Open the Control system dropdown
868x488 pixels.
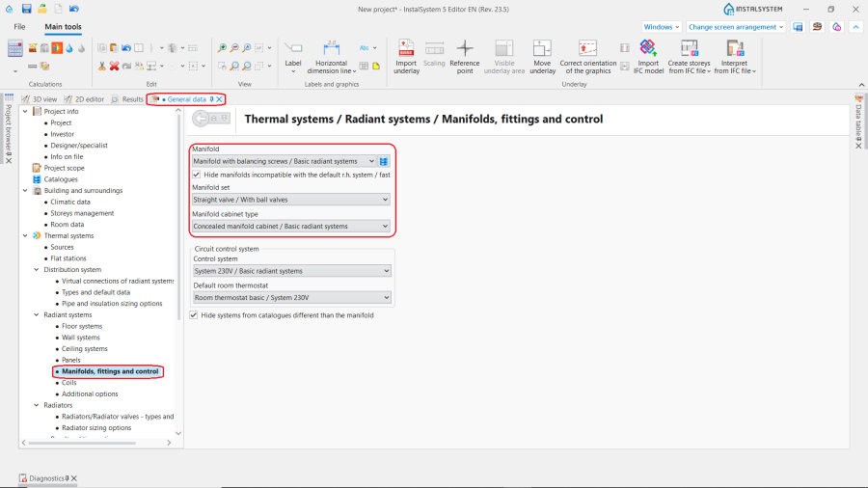291,271
